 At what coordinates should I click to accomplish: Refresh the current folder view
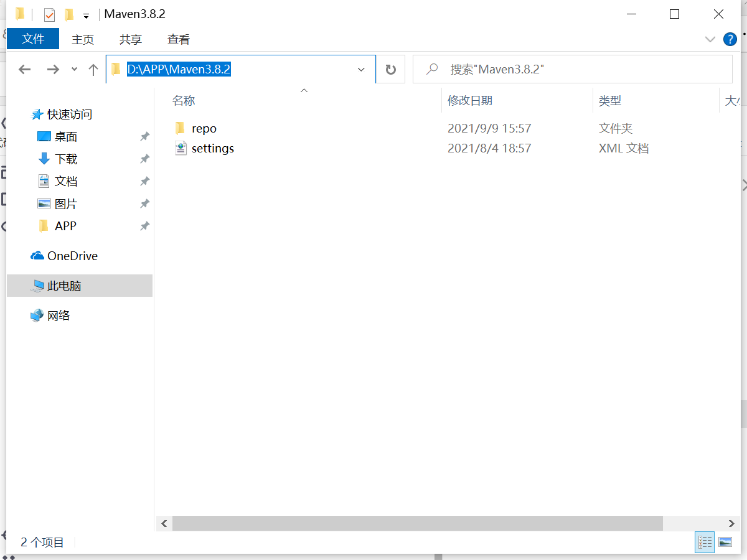click(390, 69)
